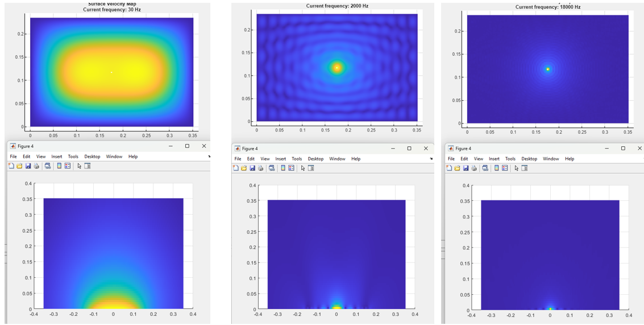
Task: Select Edit Plot arrow in middle Figure 4 window
Action: pos(303,168)
